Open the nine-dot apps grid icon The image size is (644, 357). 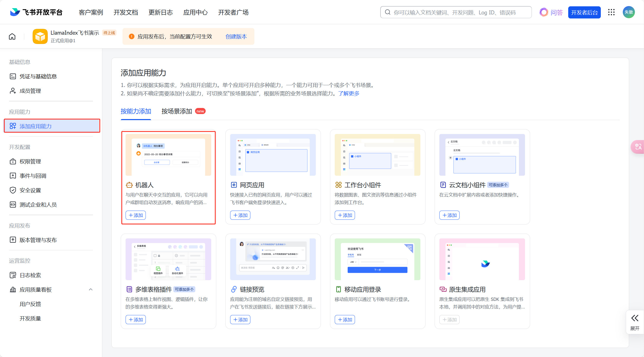pos(611,12)
